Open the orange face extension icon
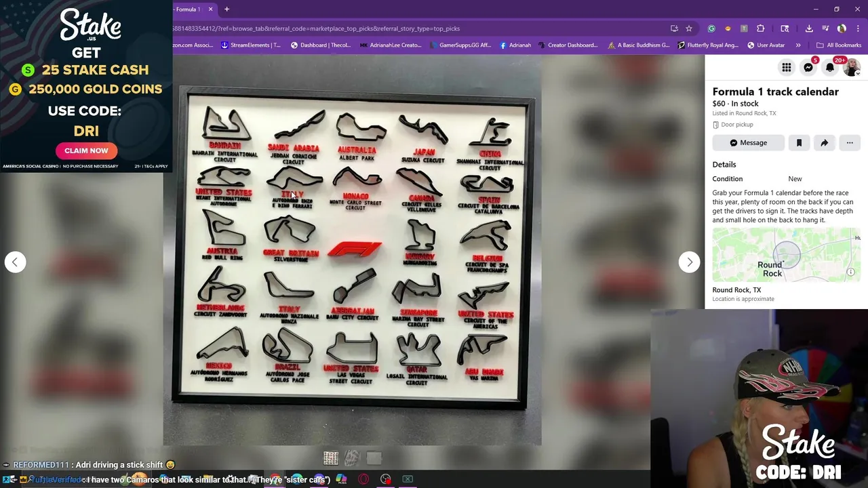868x488 pixels. click(x=728, y=28)
